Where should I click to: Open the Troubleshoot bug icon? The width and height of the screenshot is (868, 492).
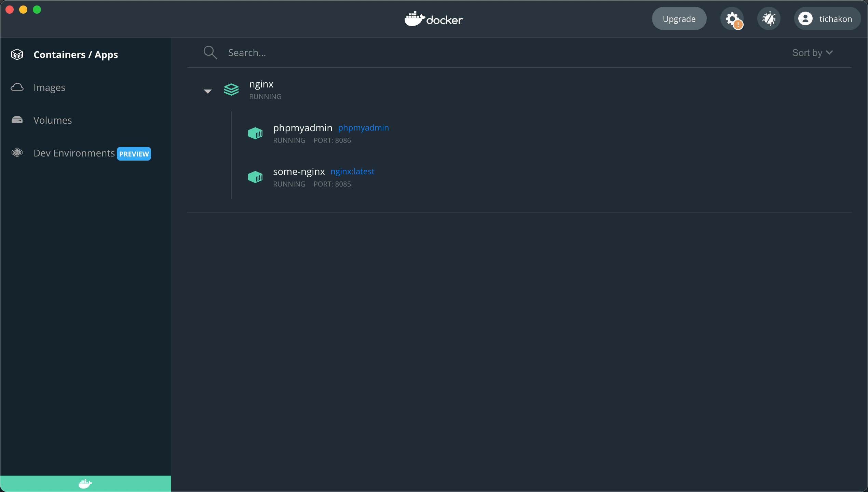tap(769, 18)
